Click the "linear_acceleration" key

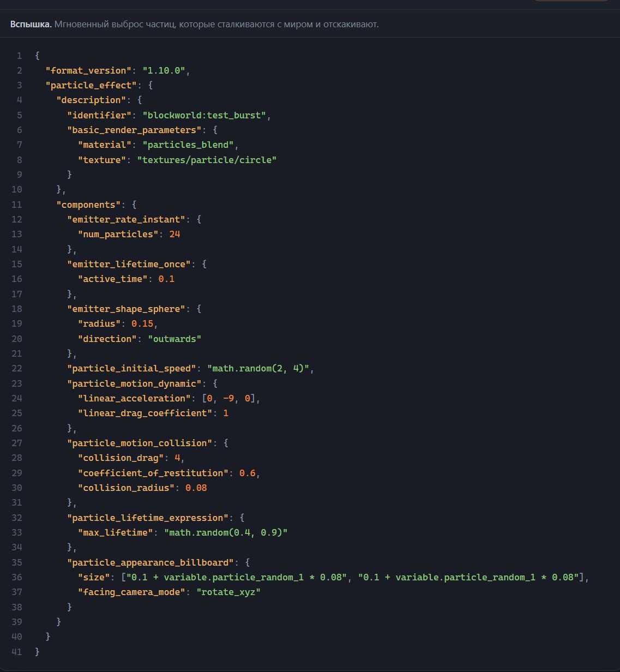(x=134, y=398)
